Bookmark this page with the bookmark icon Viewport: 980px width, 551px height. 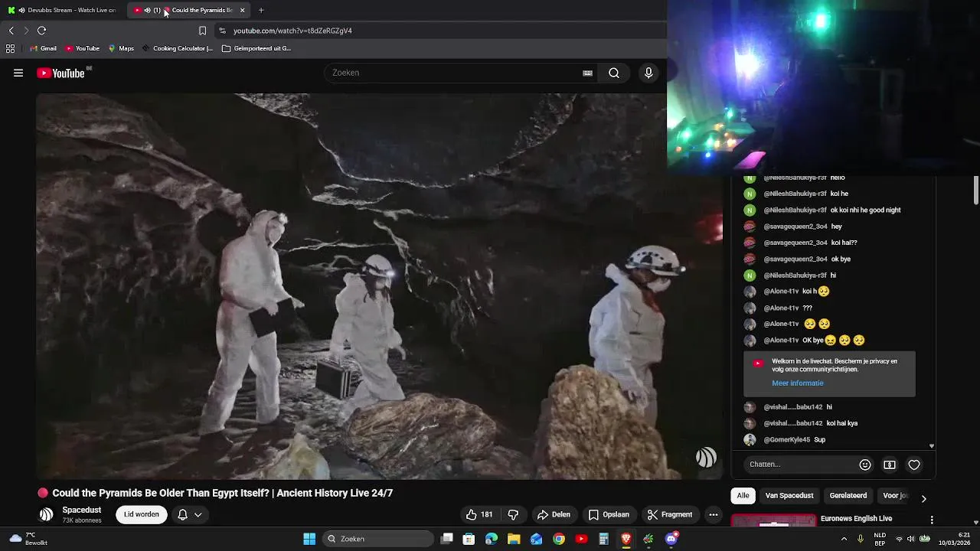[x=202, y=31]
